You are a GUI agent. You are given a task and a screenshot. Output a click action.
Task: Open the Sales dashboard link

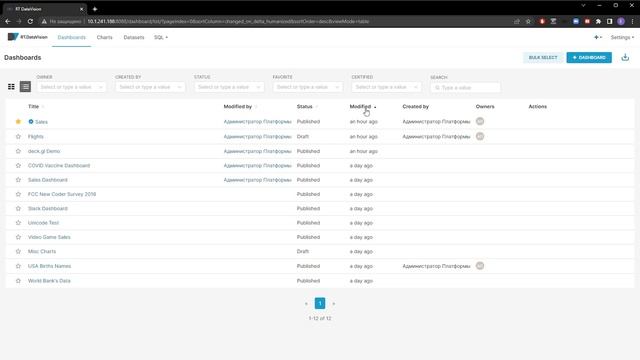[41, 122]
